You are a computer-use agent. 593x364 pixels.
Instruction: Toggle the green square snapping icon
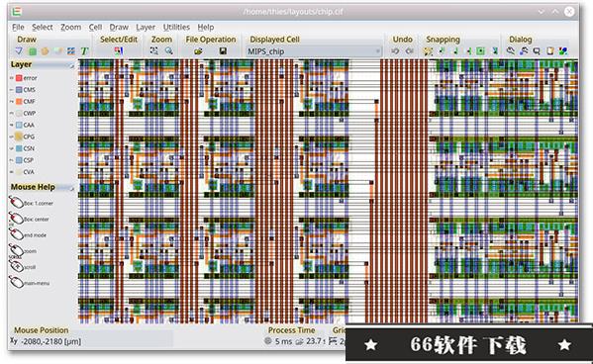click(481, 50)
